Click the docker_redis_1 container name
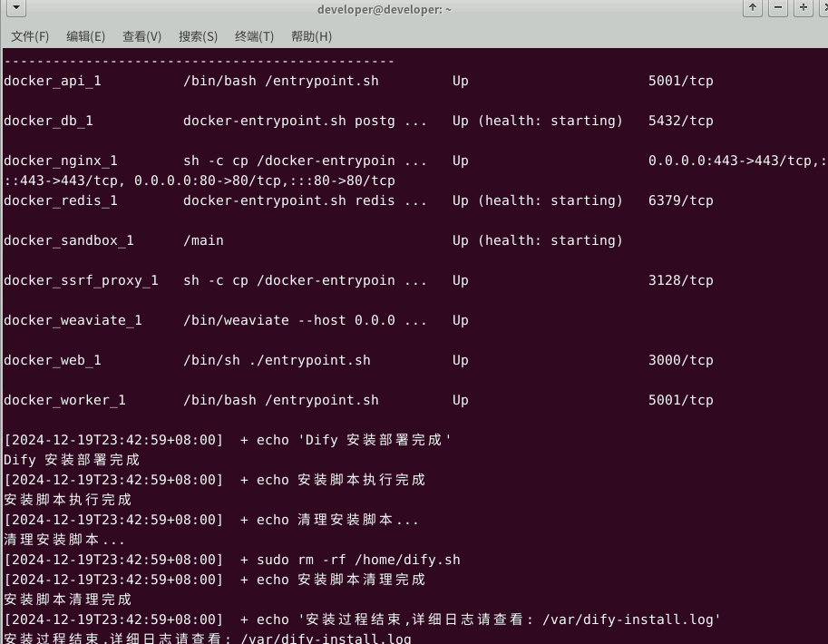828x644 pixels. click(x=61, y=200)
